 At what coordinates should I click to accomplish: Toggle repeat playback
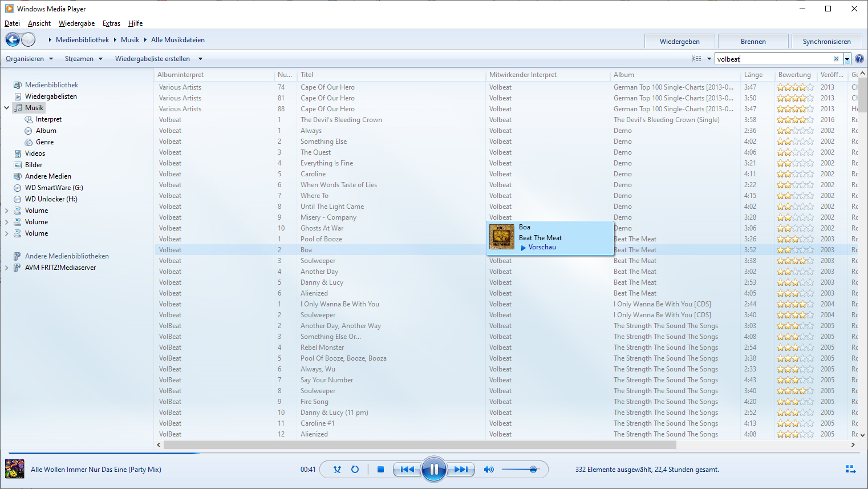pos(355,470)
